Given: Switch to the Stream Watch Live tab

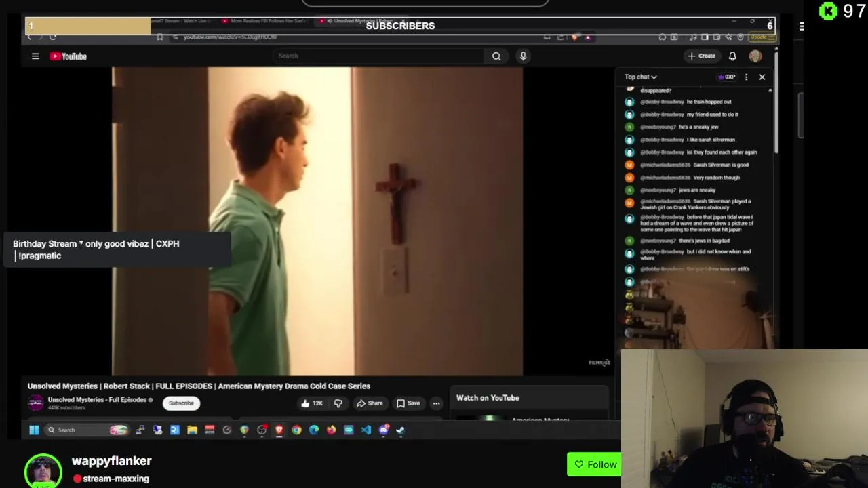Looking at the screenshot, I should coord(182,21).
